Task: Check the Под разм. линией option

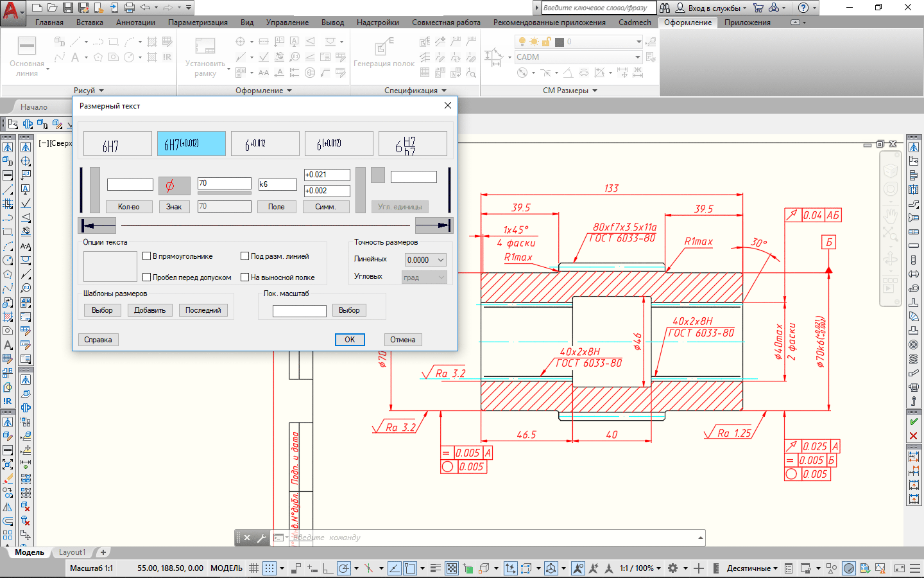Action: [244, 256]
